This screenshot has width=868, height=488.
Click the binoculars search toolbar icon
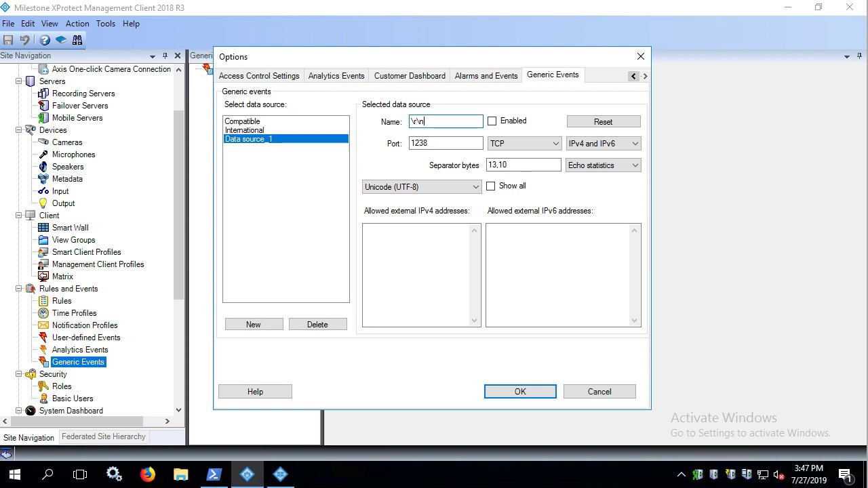(x=77, y=40)
